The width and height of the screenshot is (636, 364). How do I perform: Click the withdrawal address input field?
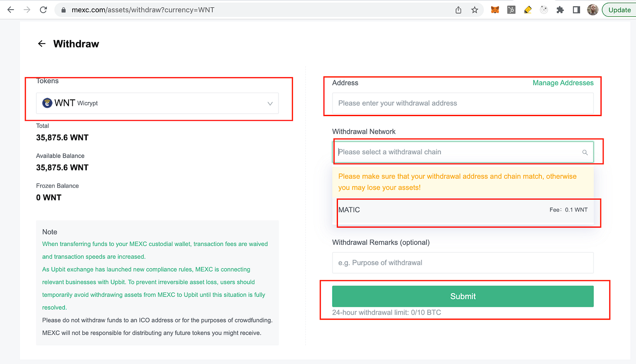coord(463,103)
